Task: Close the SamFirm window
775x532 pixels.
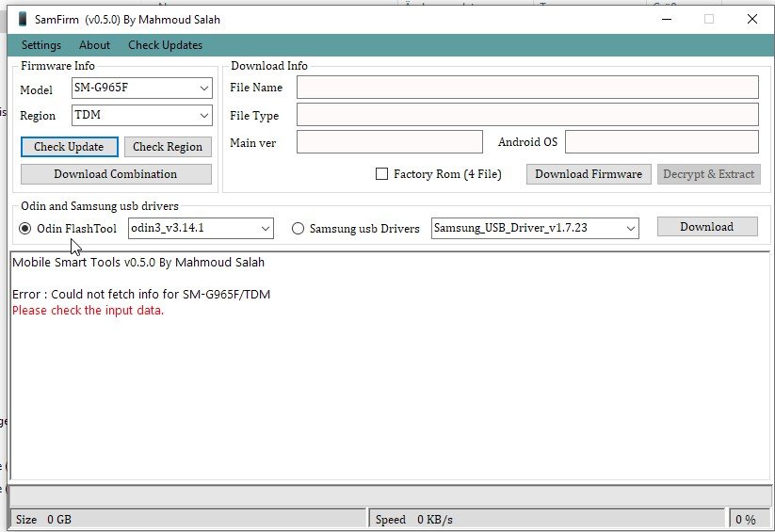Action: pos(752,19)
